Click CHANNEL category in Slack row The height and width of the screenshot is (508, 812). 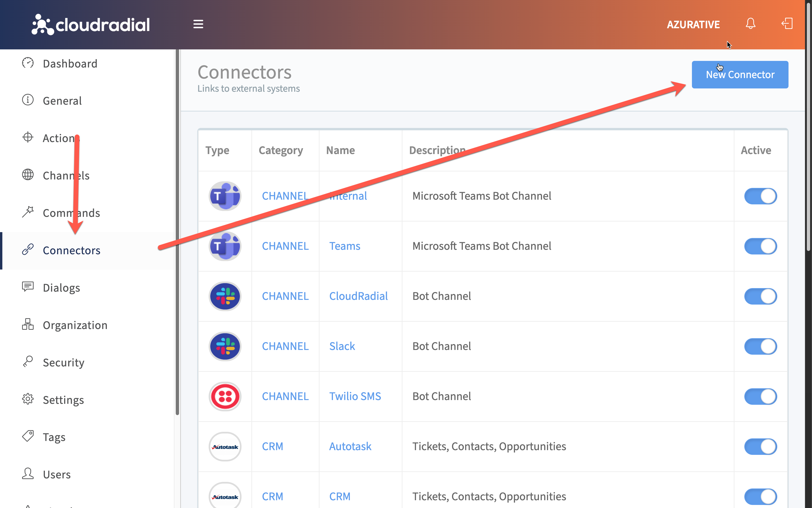[285, 346]
